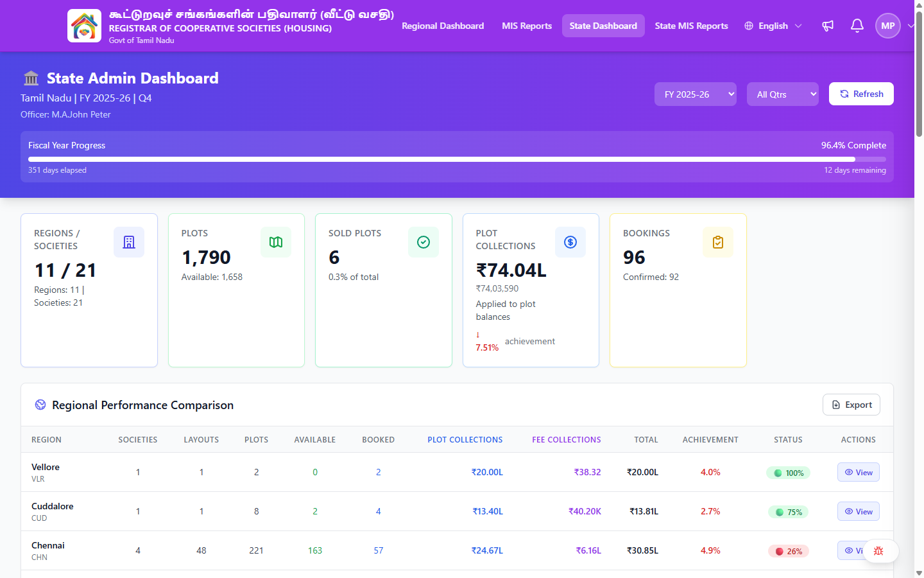Viewport: 924px width, 578px height.
Task: Click the 26% status badge for Chennai
Action: pos(788,551)
